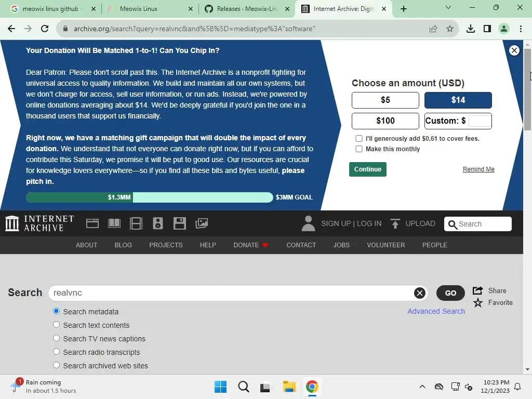Click the donation progress bar

149,197
